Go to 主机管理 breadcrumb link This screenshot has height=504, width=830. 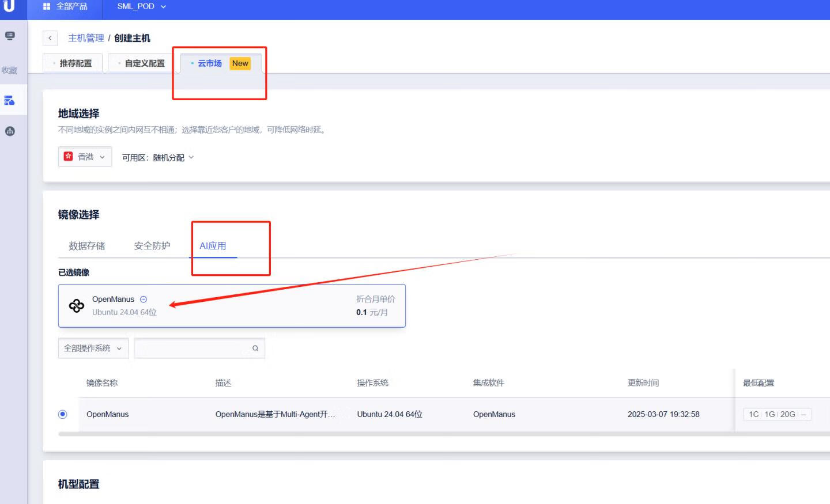click(x=86, y=38)
